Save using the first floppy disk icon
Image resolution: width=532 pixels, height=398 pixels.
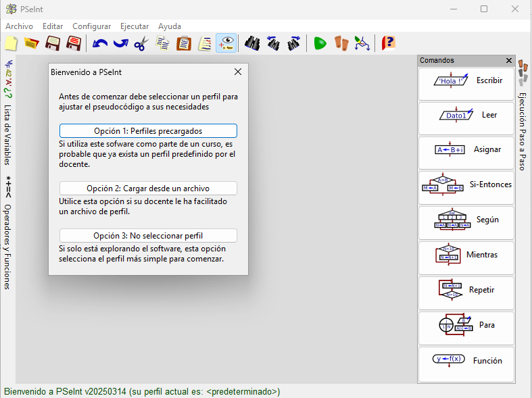click(x=53, y=43)
